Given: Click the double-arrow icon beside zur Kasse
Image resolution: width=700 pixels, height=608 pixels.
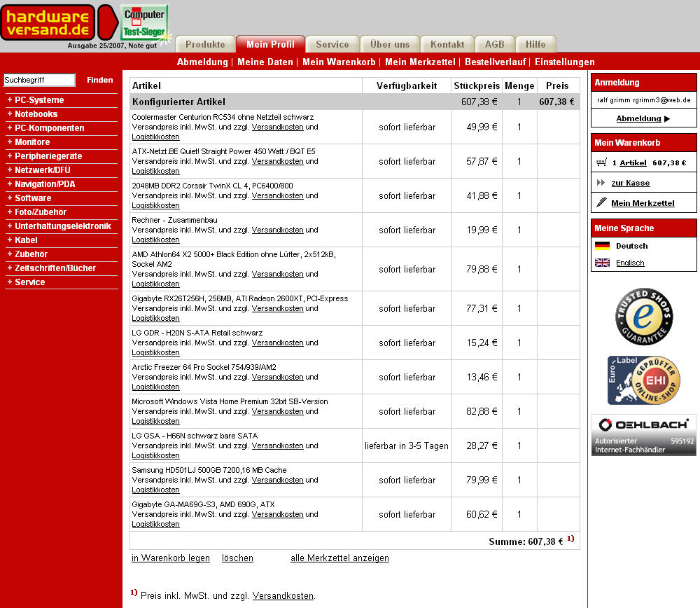Looking at the screenshot, I should pos(601,183).
